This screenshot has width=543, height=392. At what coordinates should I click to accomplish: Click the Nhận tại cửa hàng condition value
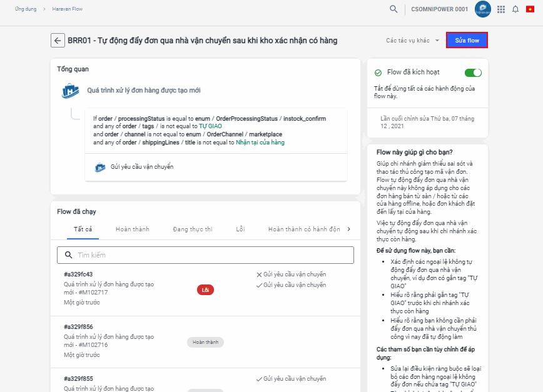(260, 143)
